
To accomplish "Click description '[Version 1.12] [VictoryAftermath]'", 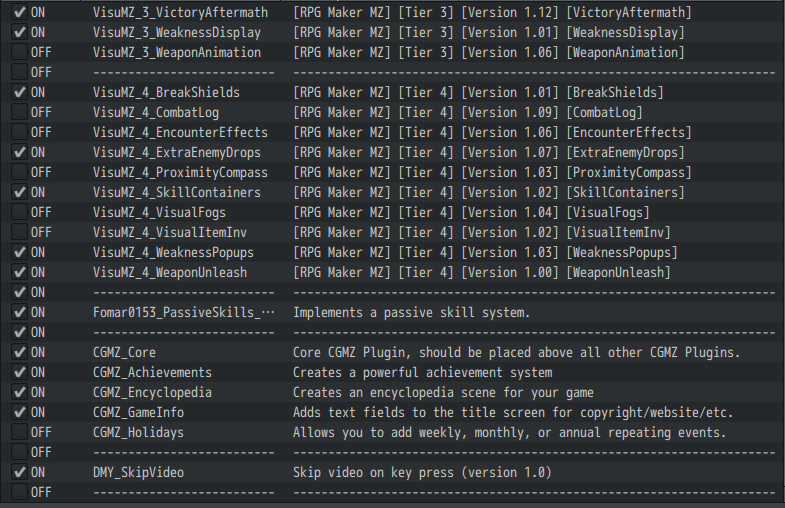I will (x=576, y=13).
